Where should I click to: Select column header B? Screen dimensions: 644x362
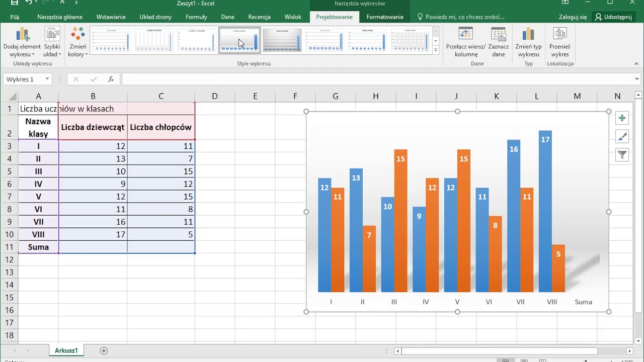coord(93,96)
